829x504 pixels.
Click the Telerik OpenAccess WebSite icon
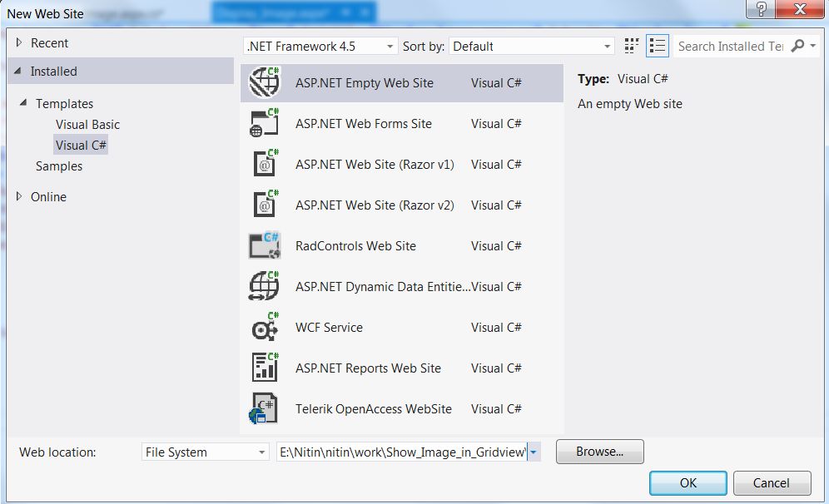pos(265,408)
